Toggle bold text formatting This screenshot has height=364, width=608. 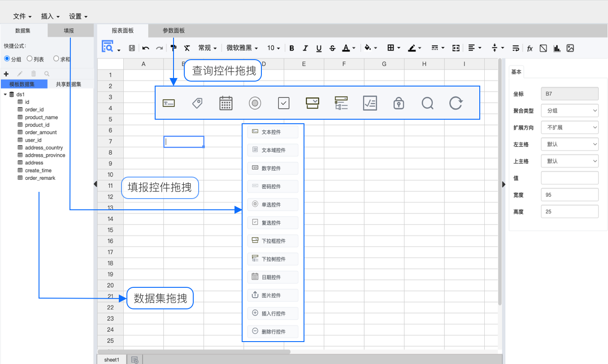(x=292, y=48)
